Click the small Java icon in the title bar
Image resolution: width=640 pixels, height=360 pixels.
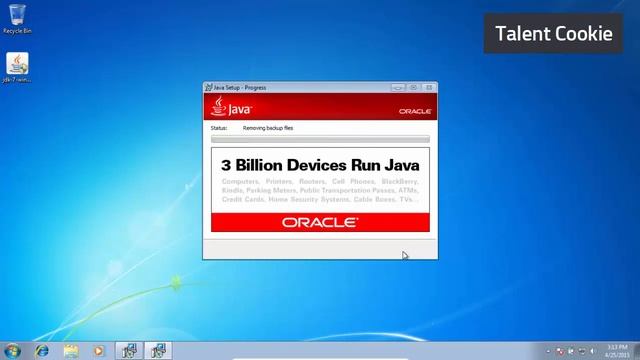coord(209,87)
